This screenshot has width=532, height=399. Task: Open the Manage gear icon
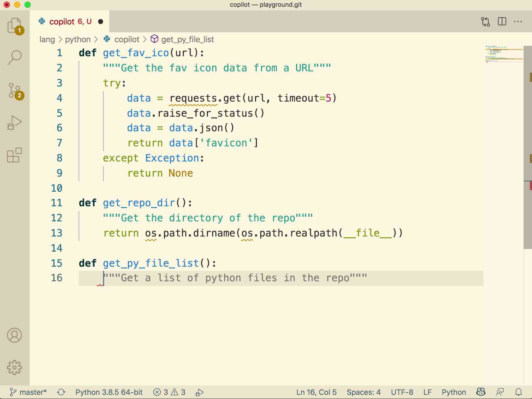pyautogui.click(x=15, y=367)
